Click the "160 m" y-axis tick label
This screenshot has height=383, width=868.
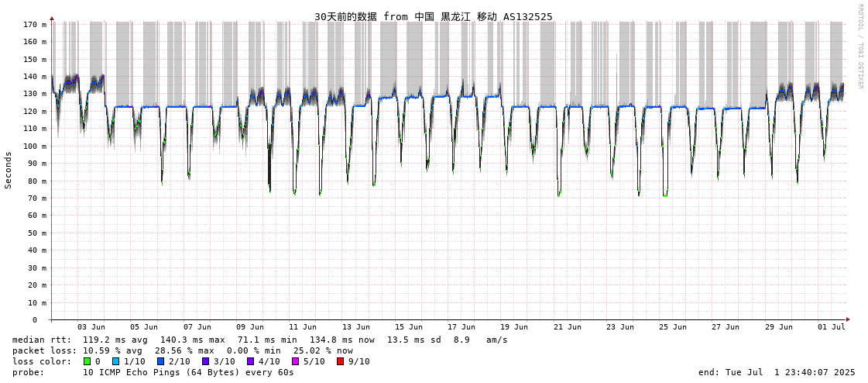34,42
